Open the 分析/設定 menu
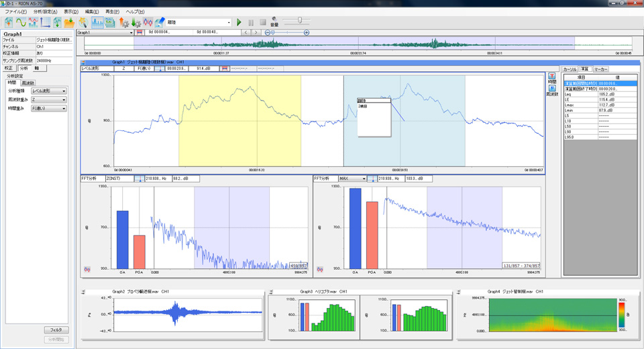Screen dimensions: 644x349 (x=46, y=12)
